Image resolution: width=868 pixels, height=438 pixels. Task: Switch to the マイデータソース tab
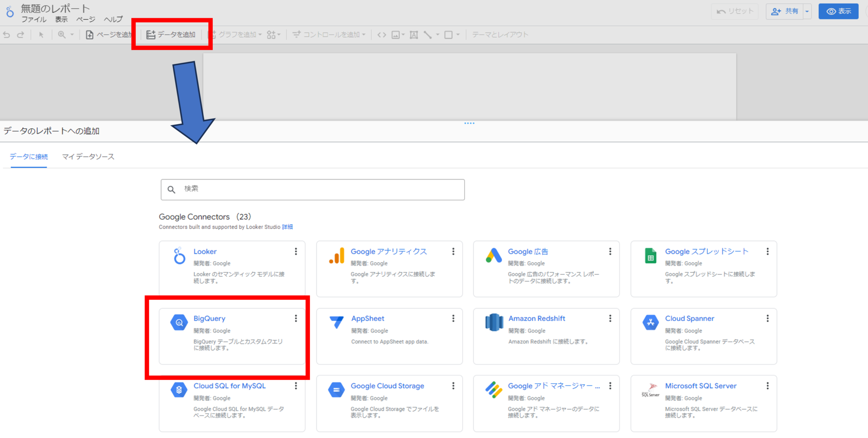pyautogui.click(x=88, y=157)
